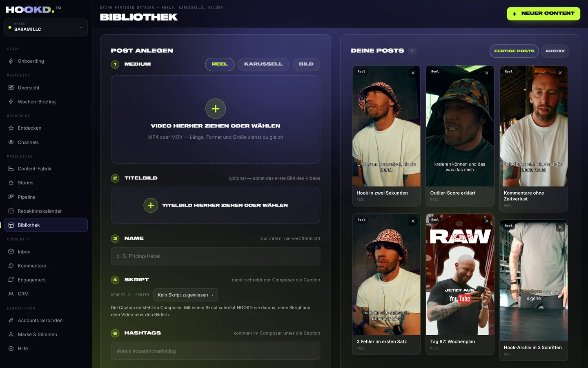
Task: Switch to the Fertige Posts tab
Action: tap(514, 51)
